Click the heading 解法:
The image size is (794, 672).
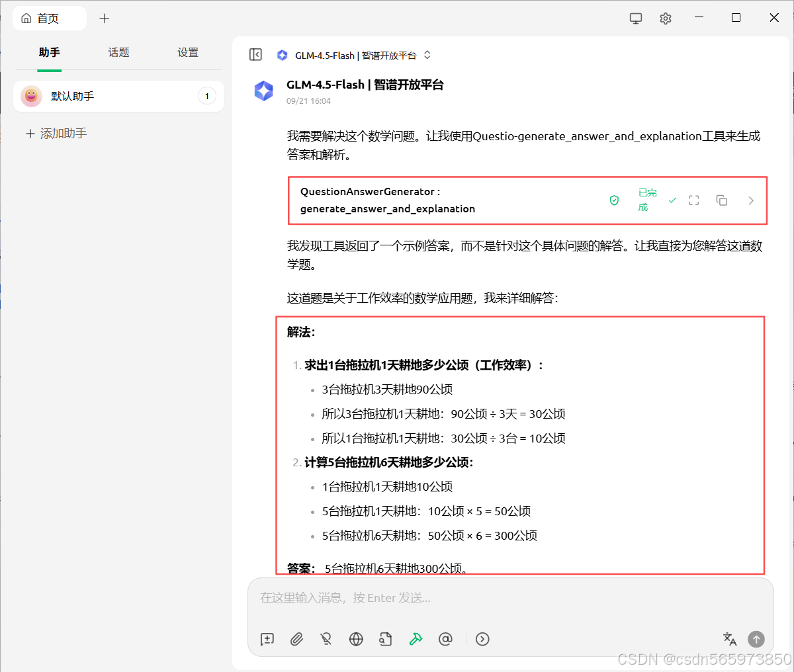301,332
